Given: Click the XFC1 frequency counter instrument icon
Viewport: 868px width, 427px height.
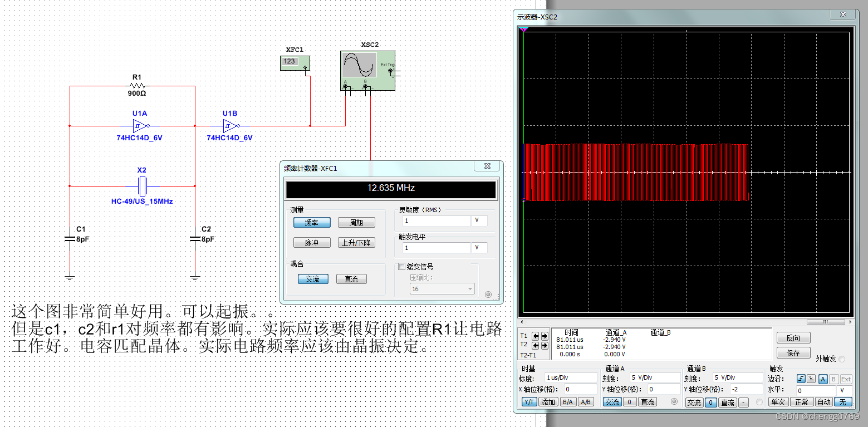Looking at the screenshot, I should (295, 63).
